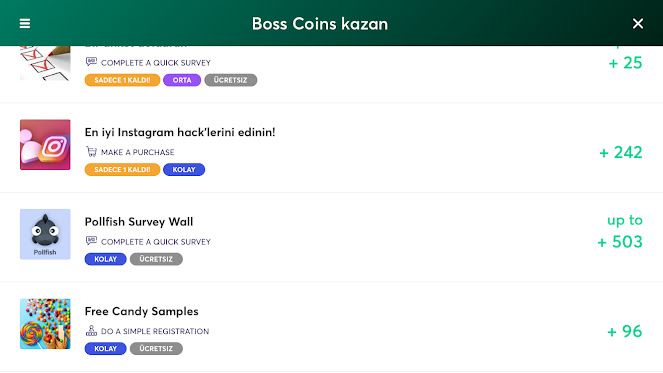Viewport: 663px width, 373px height.
Task: Open the Pollfish Survey Wall offer title
Action: coord(139,222)
